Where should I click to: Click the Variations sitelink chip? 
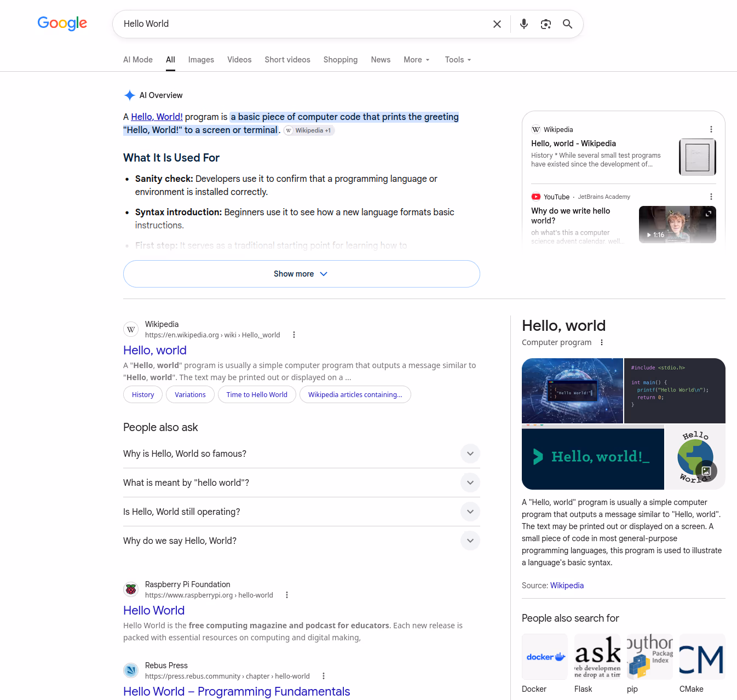tap(190, 394)
